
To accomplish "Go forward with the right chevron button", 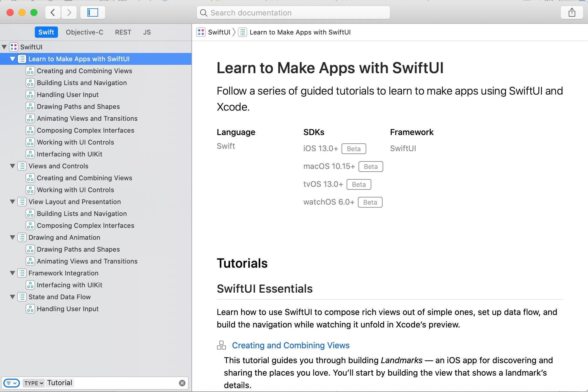I will (x=69, y=12).
